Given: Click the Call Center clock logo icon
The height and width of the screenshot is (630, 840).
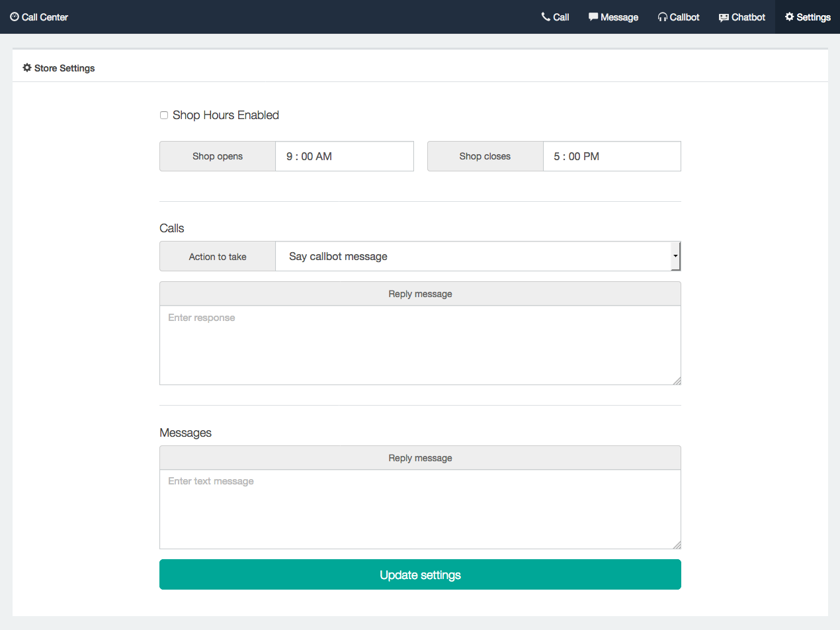Looking at the screenshot, I should coord(14,17).
